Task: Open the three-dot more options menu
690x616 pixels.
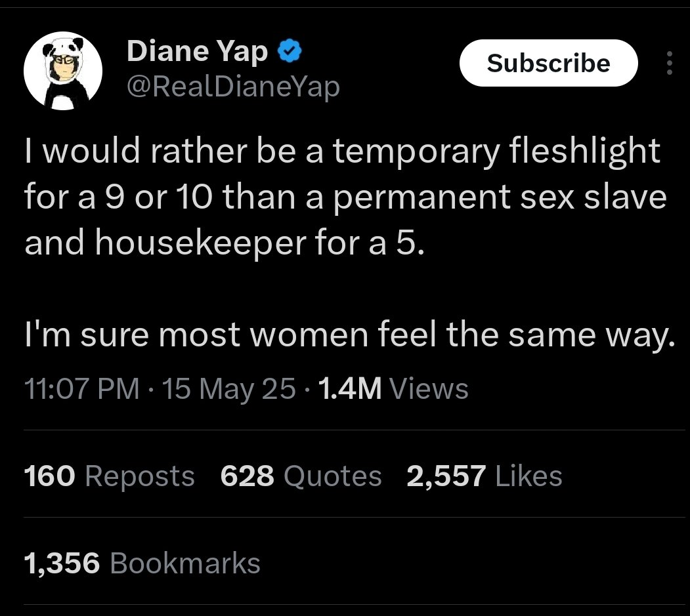Action: (x=669, y=63)
